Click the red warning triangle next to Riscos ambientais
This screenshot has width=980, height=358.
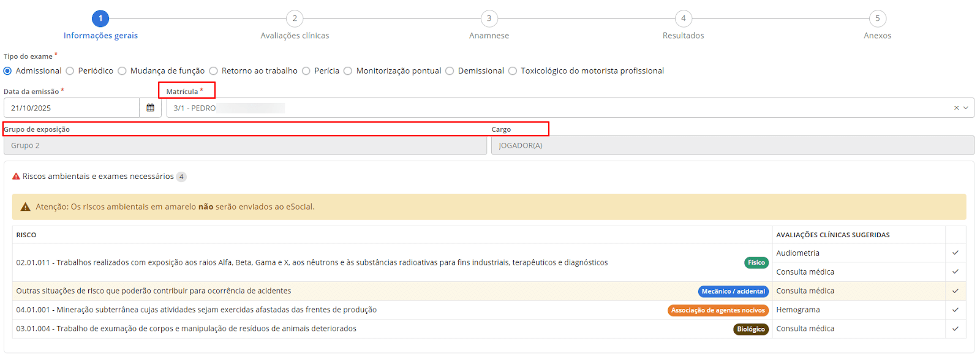[17, 177]
